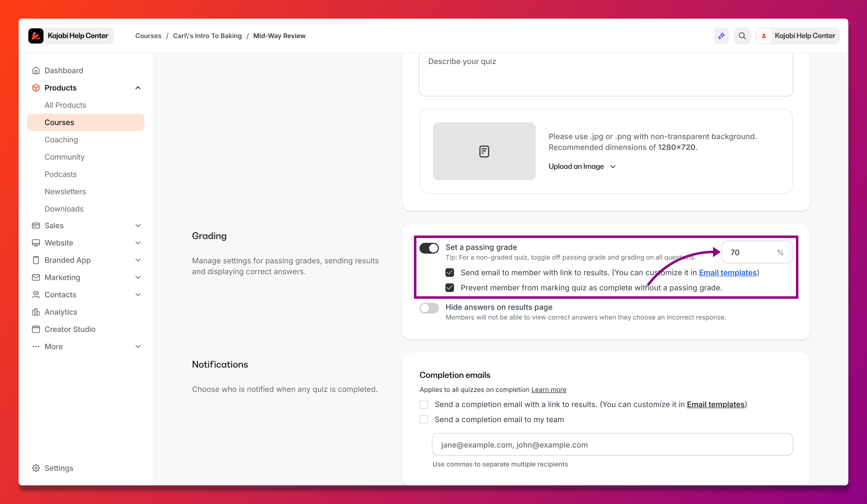Click the Settings gear icon
The image size is (867, 504).
[36, 468]
